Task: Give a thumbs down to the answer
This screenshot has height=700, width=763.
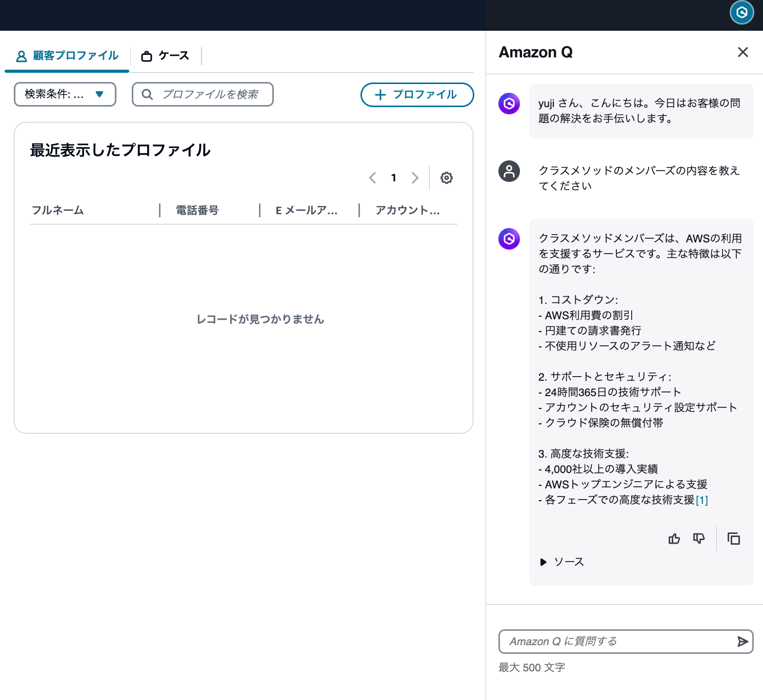Action: click(698, 539)
